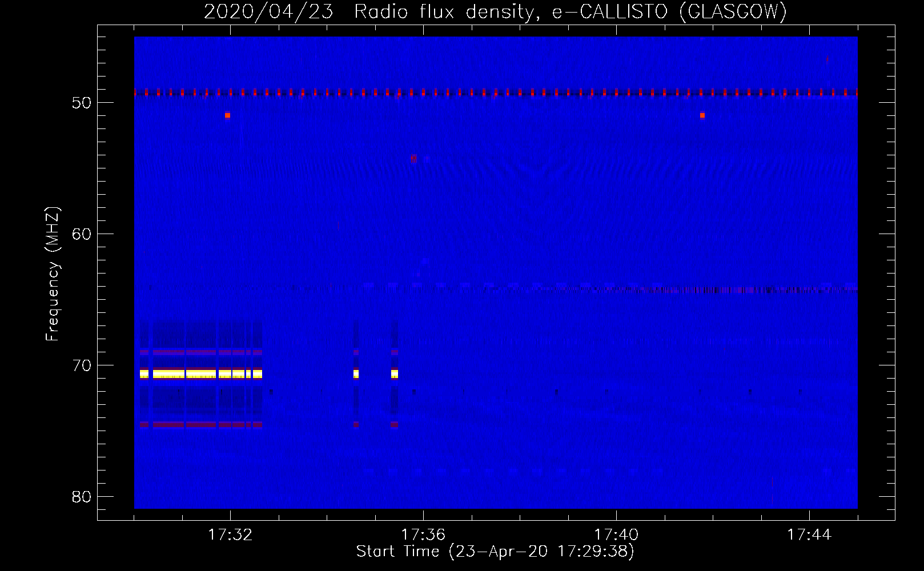Click the red spot below 50 MHz near 17:42
This screenshot has width=924, height=571.
702,115
